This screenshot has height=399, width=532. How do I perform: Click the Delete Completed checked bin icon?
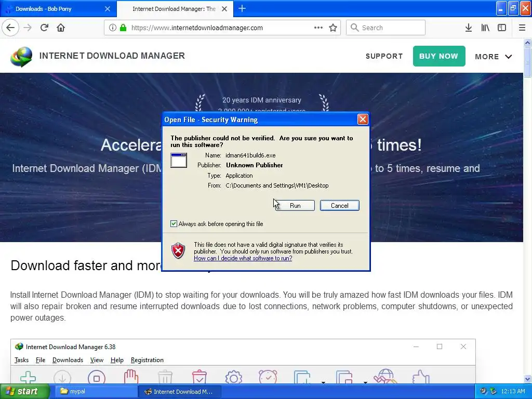pyautogui.click(x=199, y=377)
